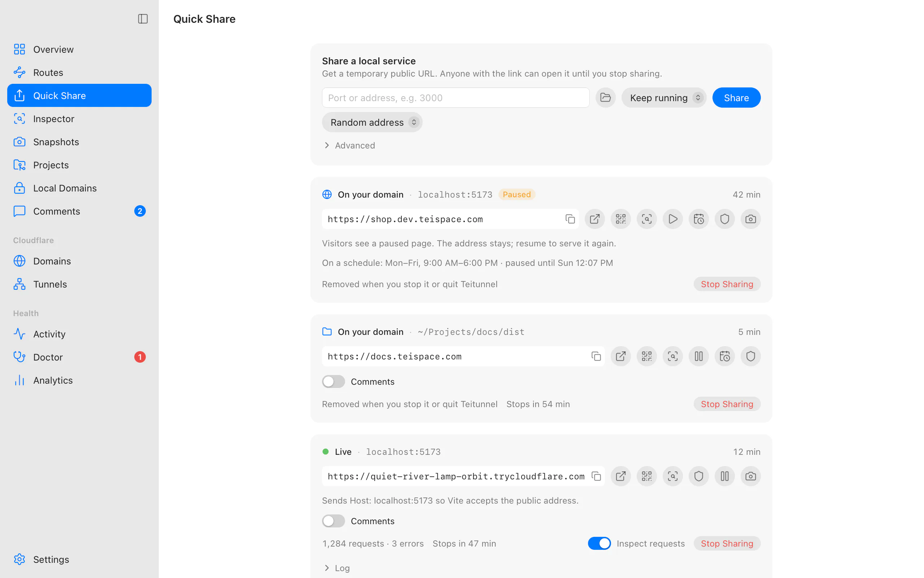This screenshot has height=578, width=924.
Task: Open access shield for shop.dev share
Action: click(724, 219)
